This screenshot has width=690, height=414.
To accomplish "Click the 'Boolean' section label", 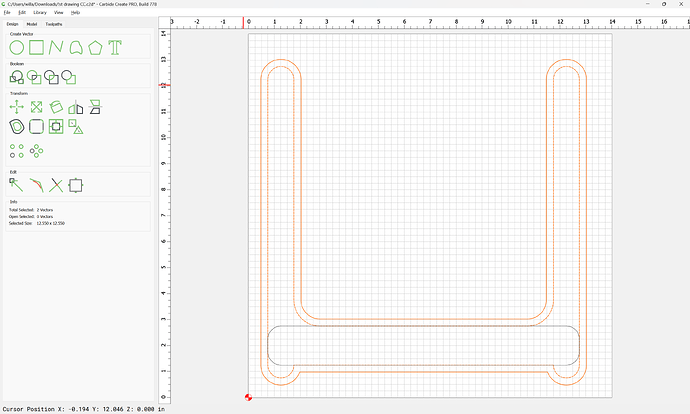I will pyautogui.click(x=17, y=64).
